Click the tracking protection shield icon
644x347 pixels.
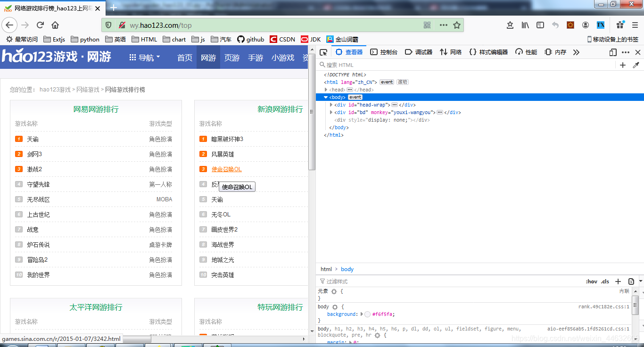(x=108, y=25)
